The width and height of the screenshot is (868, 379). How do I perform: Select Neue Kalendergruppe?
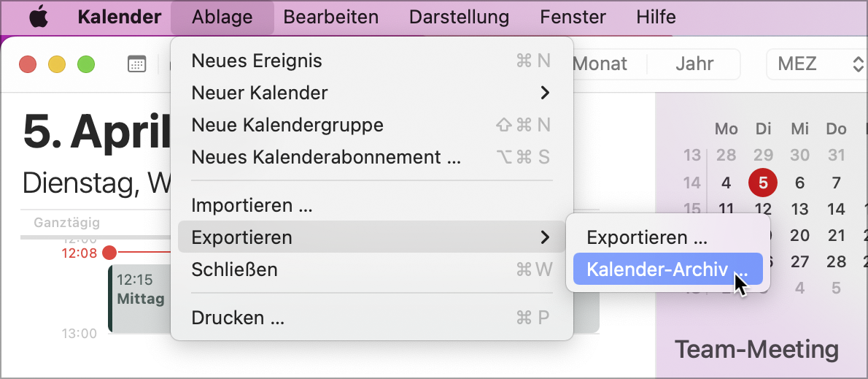coord(287,125)
